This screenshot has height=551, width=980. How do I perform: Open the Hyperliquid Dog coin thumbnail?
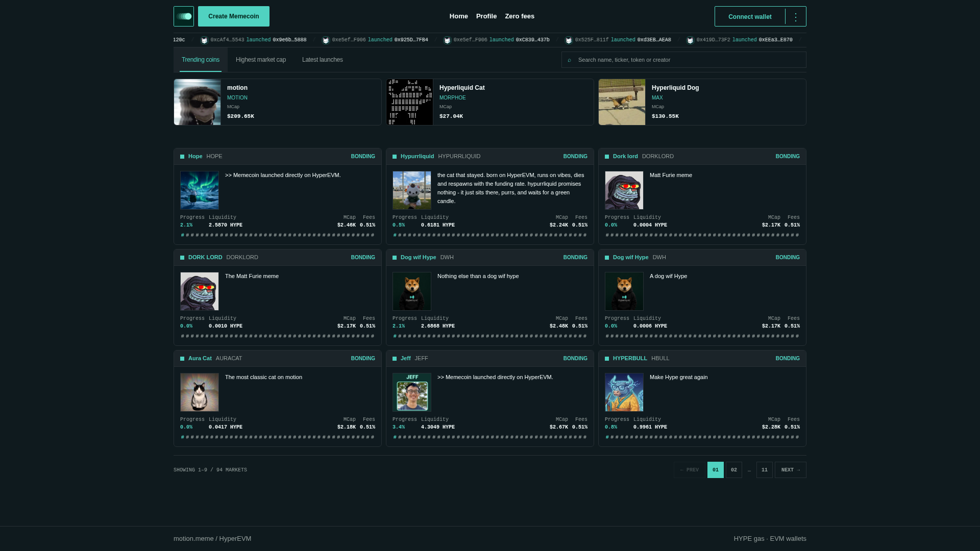(622, 102)
